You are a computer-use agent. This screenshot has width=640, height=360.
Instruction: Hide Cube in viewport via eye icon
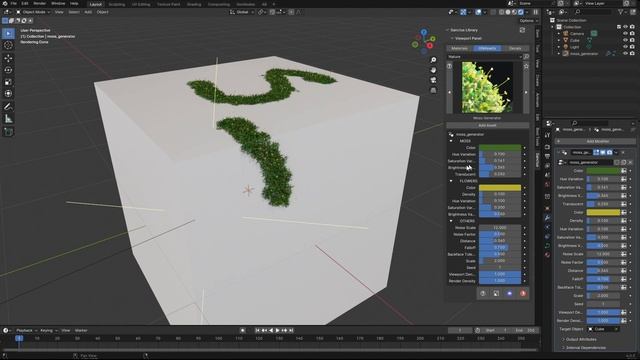click(x=625, y=40)
